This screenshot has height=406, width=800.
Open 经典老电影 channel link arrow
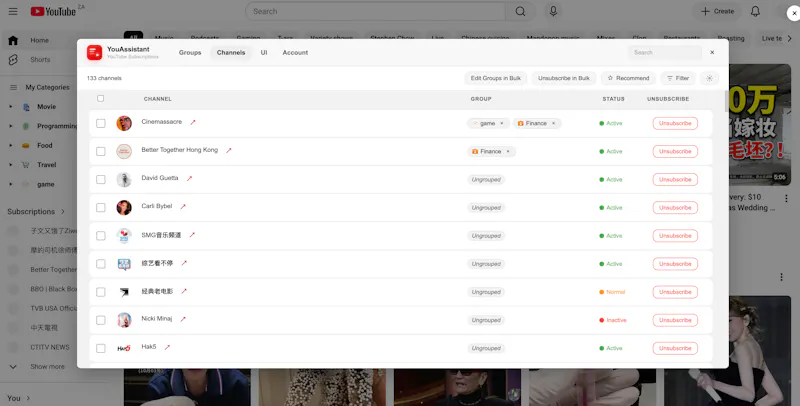coord(184,291)
